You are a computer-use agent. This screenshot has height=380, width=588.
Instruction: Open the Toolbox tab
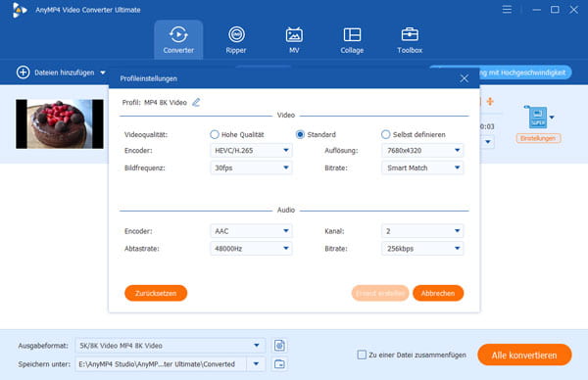click(410, 40)
